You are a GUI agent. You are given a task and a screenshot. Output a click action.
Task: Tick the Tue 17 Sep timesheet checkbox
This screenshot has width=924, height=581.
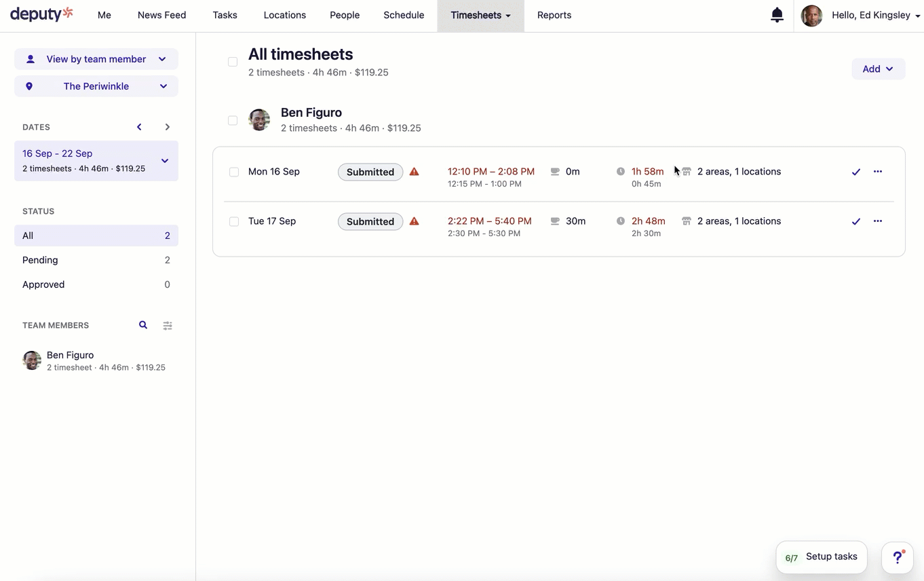coord(234,221)
